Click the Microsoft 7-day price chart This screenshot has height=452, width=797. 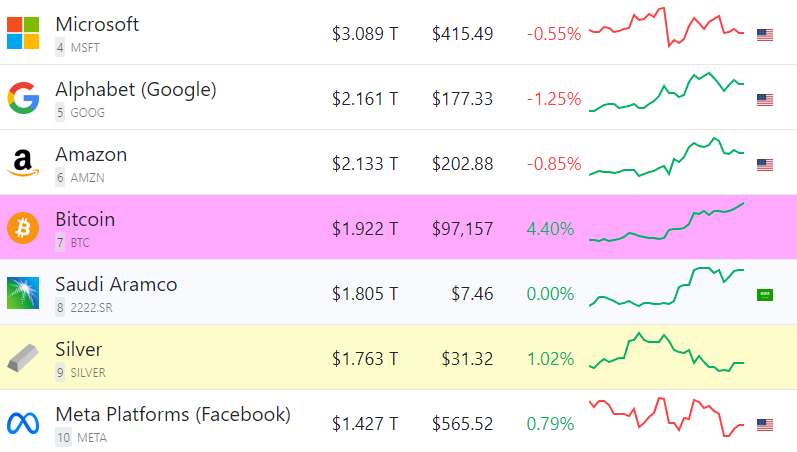point(666,27)
